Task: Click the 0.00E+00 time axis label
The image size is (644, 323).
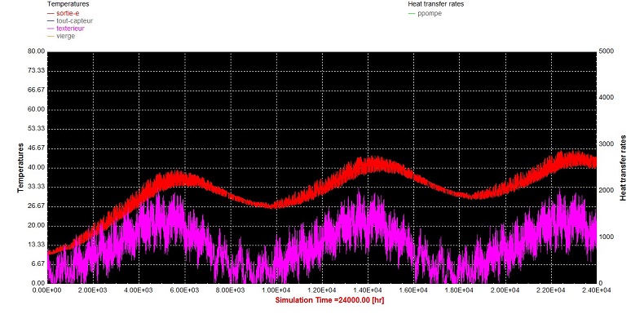Action: pos(47,290)
